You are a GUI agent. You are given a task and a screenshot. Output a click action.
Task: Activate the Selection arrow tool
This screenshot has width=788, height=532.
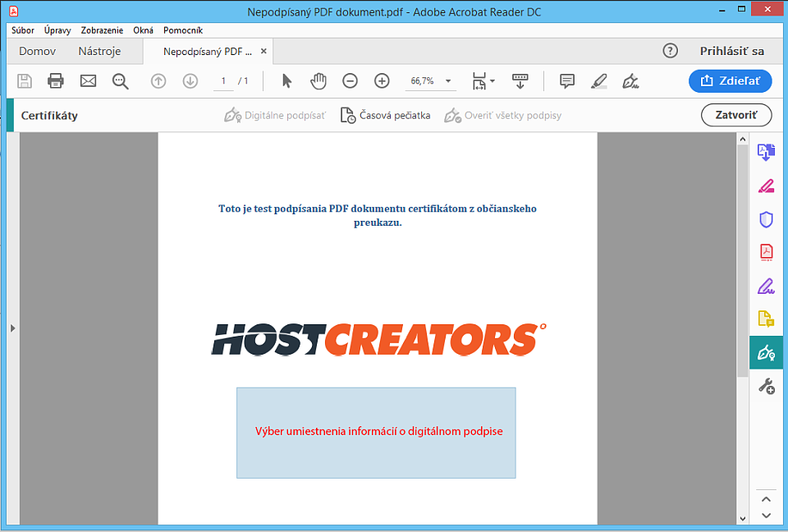click(286, 81)
